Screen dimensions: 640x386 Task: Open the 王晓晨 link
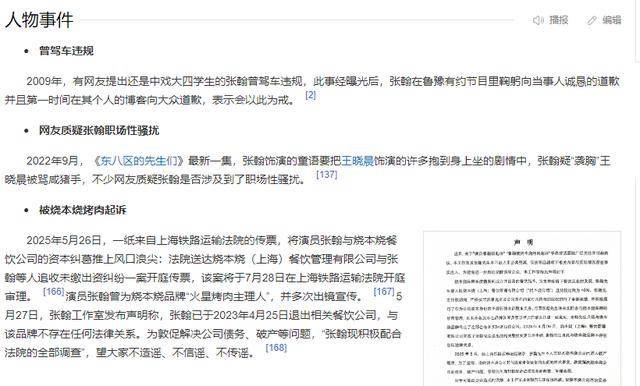[358, 160]
